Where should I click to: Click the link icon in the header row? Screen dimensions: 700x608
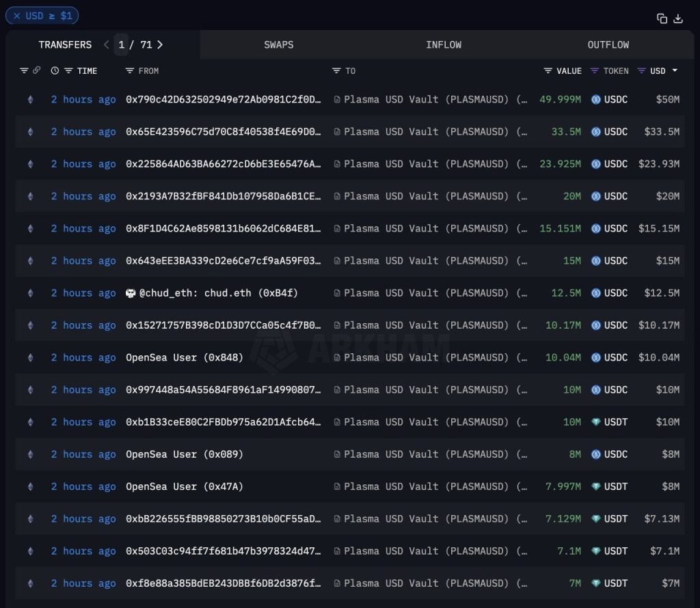37,70
